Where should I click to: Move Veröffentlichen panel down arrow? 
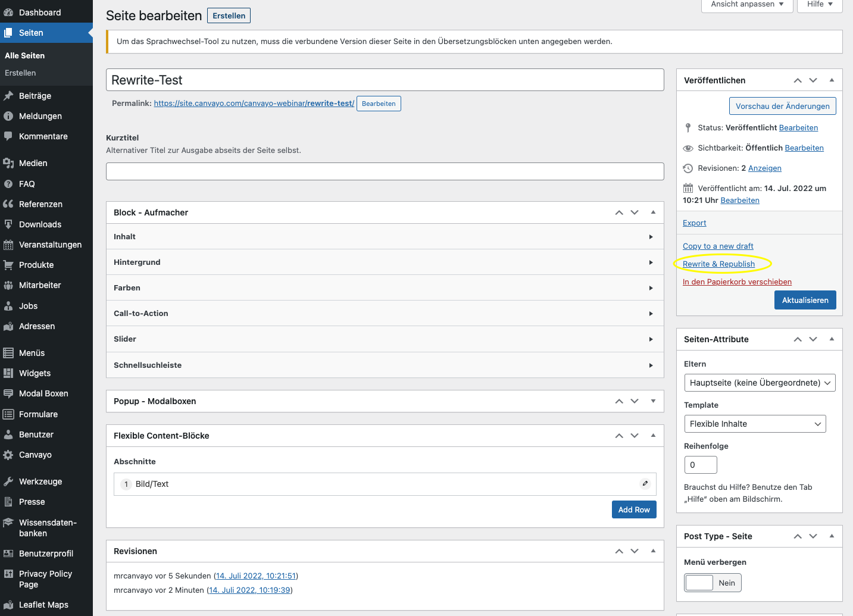click(813, 80)
